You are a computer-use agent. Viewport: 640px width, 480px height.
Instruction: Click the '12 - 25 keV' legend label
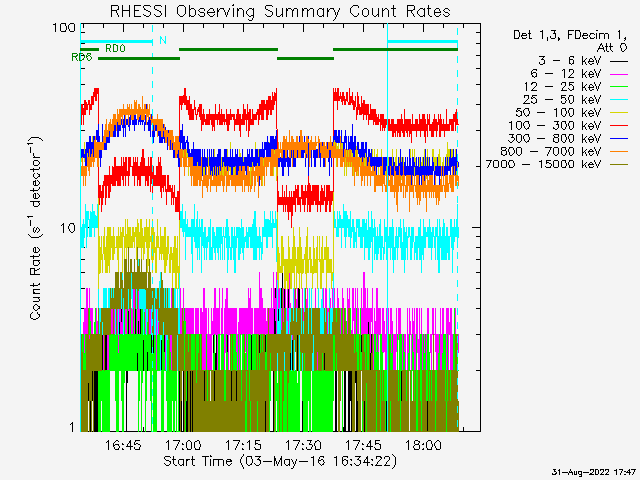[562, 87]
